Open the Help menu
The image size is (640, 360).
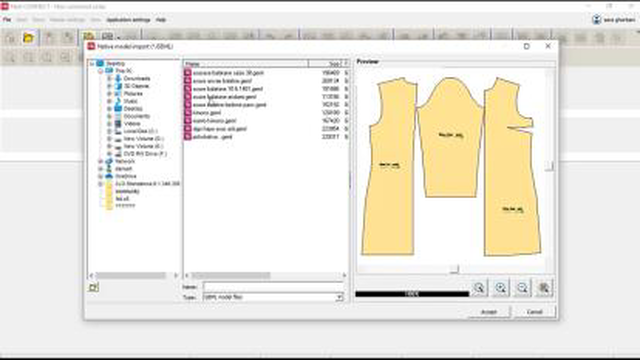tap(161, 20)
